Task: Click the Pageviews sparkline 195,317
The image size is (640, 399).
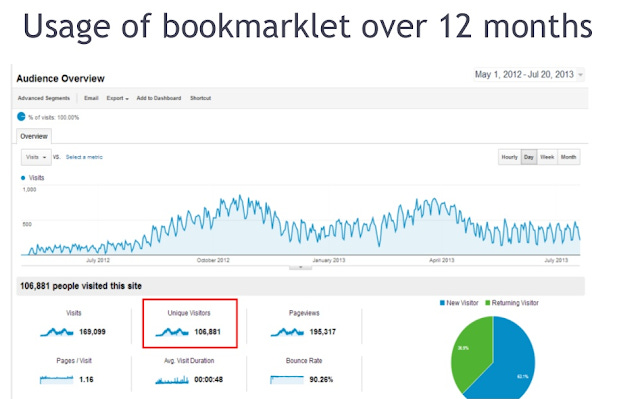Action: 287,332
